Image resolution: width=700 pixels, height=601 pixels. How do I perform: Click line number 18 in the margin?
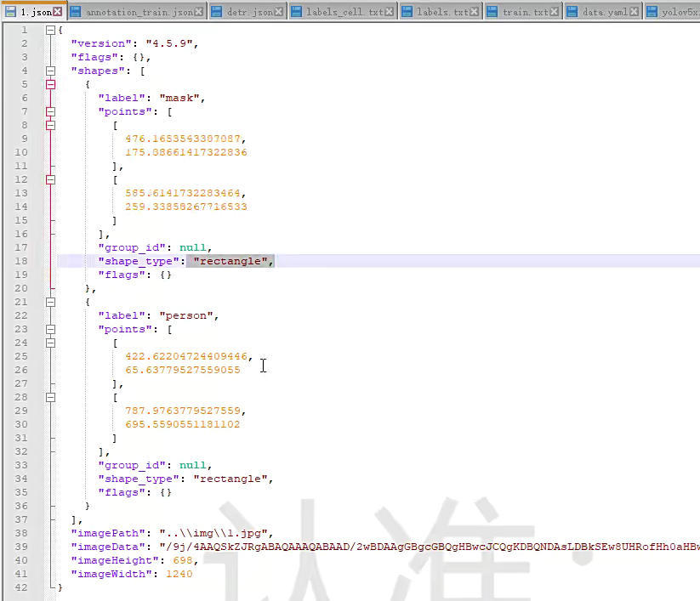pyautogui.click(x=22, y=261)
